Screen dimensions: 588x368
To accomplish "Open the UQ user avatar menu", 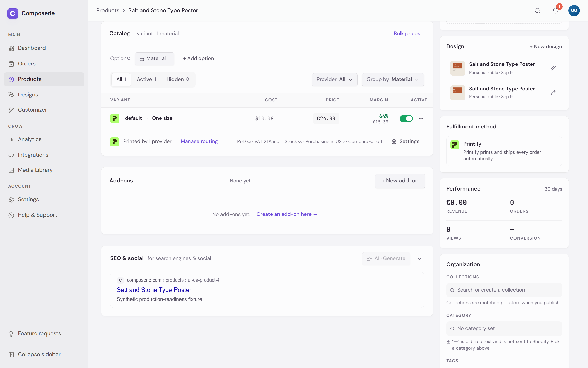I will pos(574,11).
